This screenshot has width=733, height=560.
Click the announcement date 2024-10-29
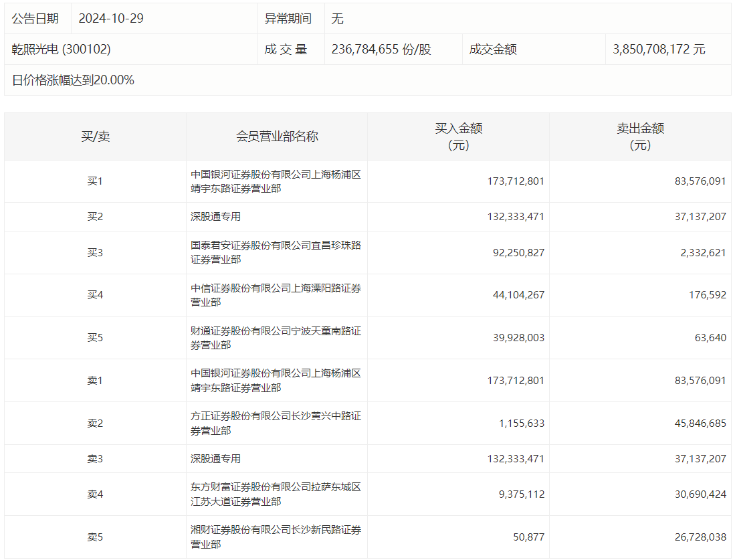[x=111, y=19]
